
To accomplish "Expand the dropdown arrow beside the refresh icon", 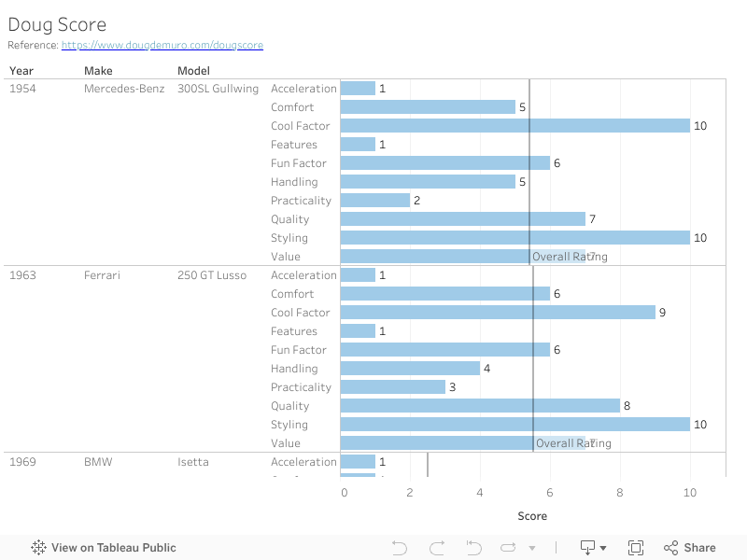I will click(x=532, y=548).
